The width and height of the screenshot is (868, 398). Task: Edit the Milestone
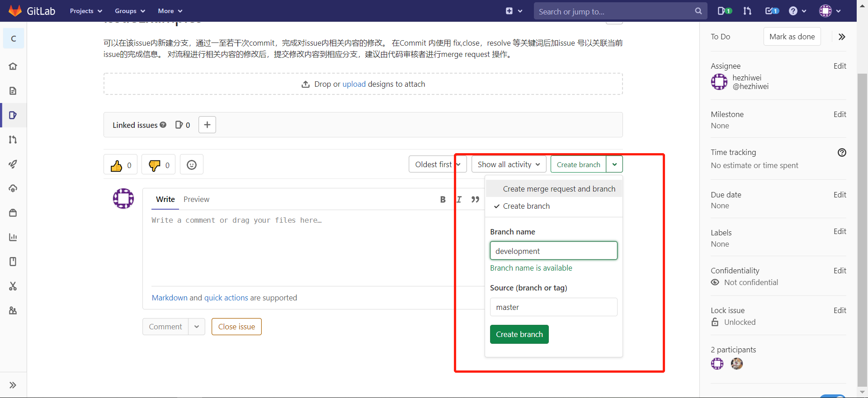(x=840, y=114)
